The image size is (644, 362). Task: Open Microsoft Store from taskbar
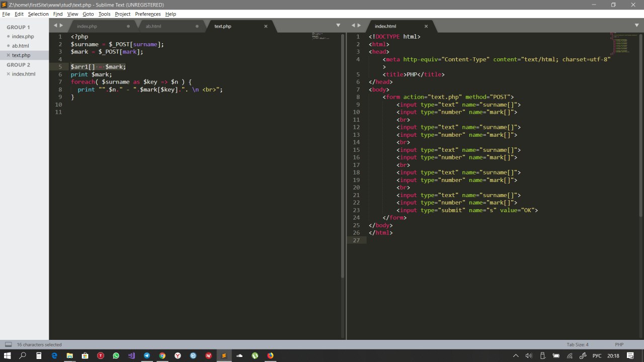(86, 355)
